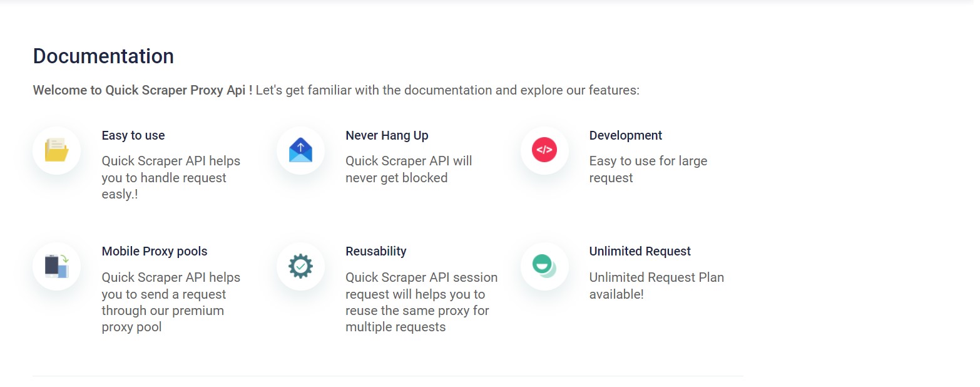Click the red code brackets Development icon
This screenshot has width=980, height=387.
click(544, 150)
